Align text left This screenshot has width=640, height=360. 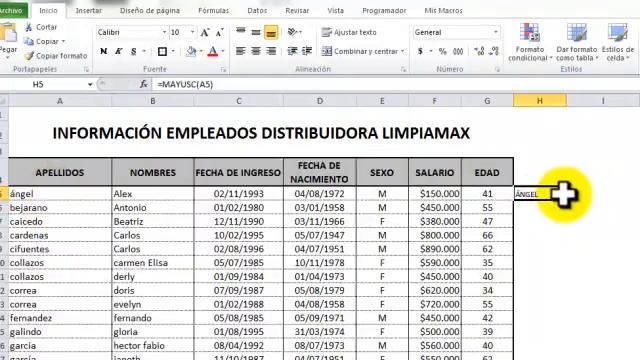point(241,51)
